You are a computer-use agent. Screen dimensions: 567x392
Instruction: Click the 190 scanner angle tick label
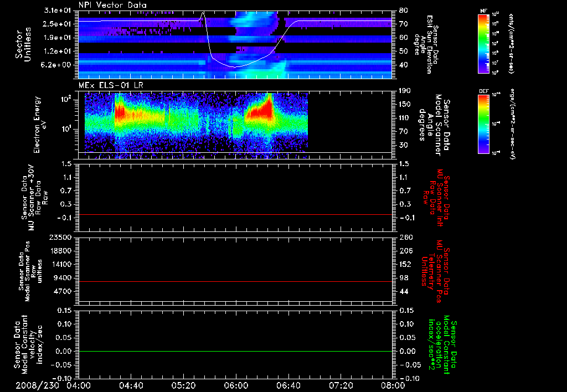coord(406,91)
